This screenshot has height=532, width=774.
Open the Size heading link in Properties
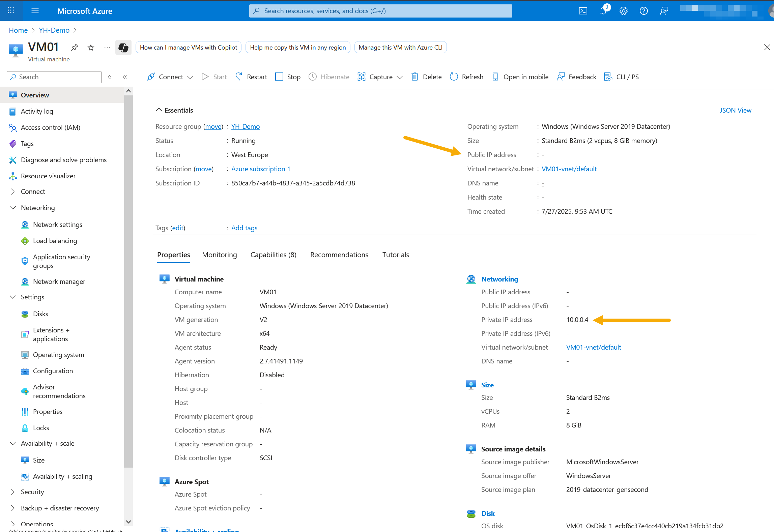point(487,385)
